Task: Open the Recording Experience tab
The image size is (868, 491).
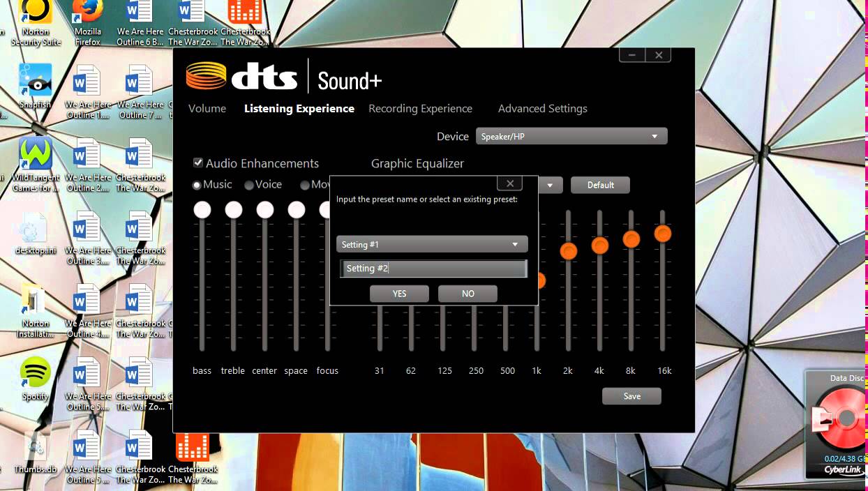Action: click(420, 108)
